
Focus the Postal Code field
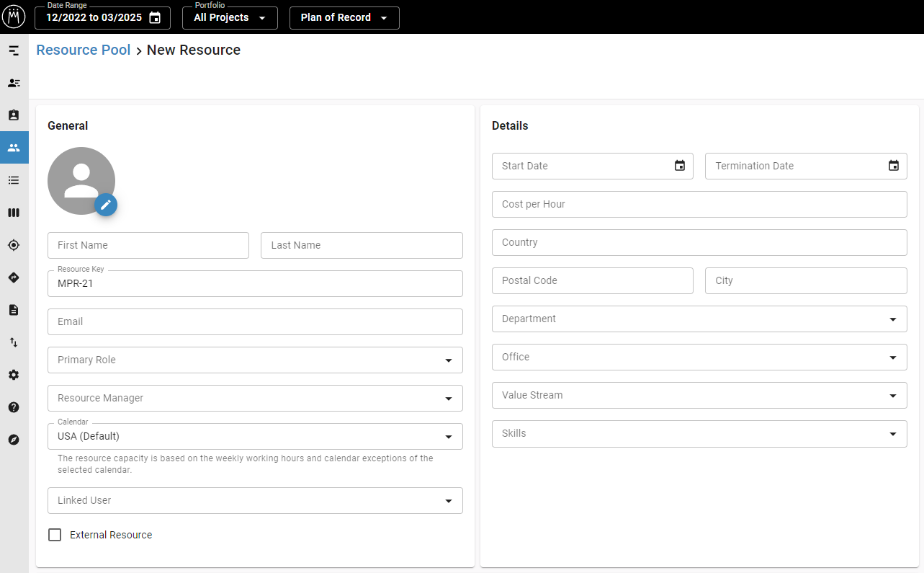point(593,280)
